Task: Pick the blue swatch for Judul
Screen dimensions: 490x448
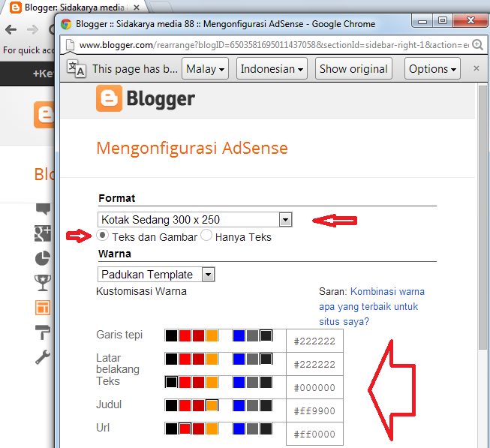Action: (239, 405)
